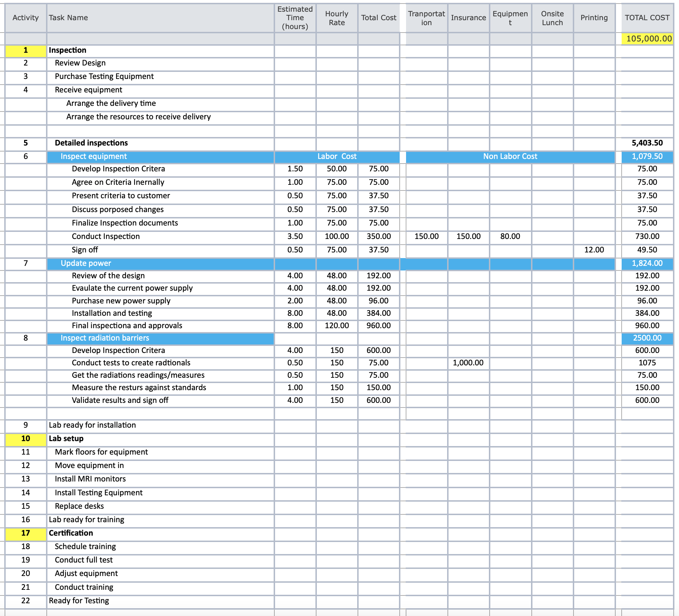The height and width of the screenshot is (616, 679).
Task: Select the Activity column header
Action: [x=25, y=18]
